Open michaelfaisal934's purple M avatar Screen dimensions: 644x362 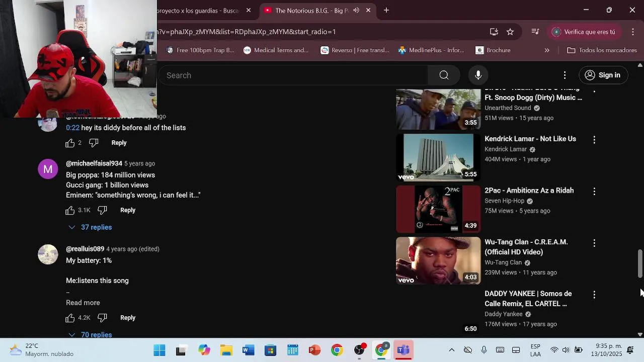48,169
